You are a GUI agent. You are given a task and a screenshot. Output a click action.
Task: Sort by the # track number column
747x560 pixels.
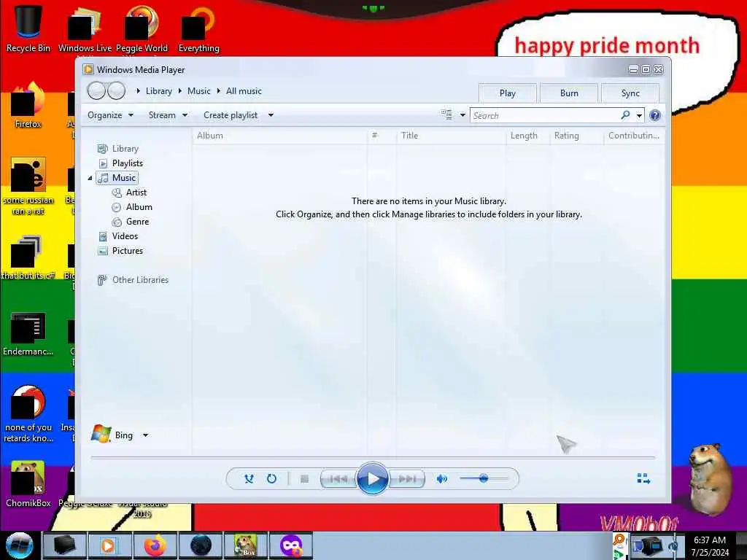(382, 136)
